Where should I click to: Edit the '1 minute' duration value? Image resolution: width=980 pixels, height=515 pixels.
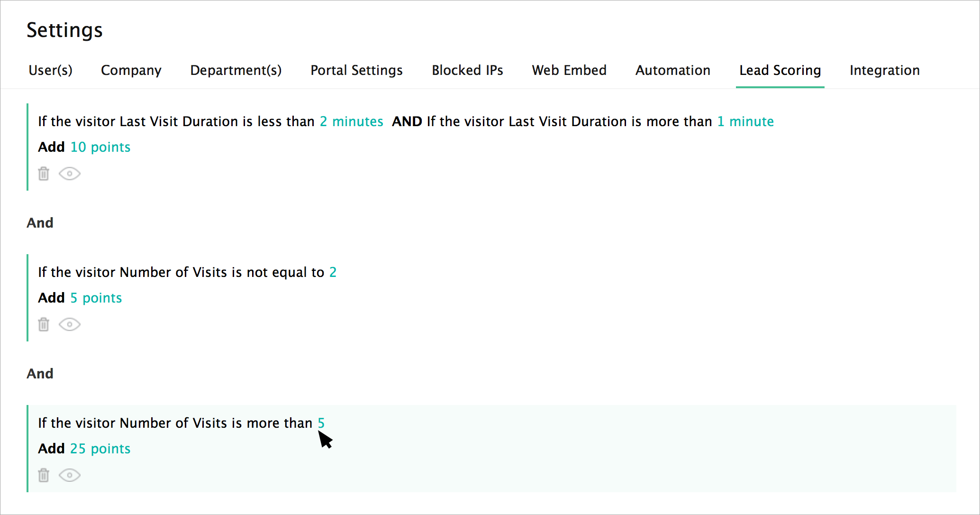[x=745, y=121]
